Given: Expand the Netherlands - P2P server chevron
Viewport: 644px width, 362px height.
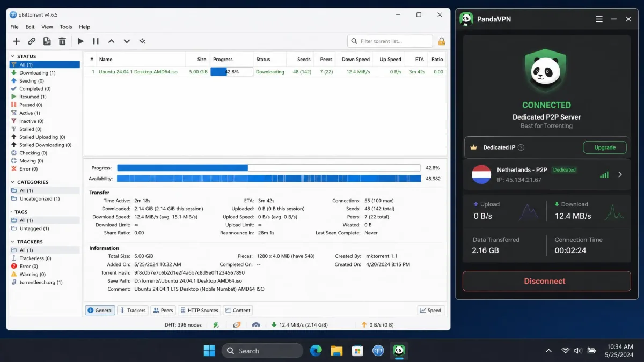Looking at the screenshot, I should pyautogui.click(x=620, y=174).
